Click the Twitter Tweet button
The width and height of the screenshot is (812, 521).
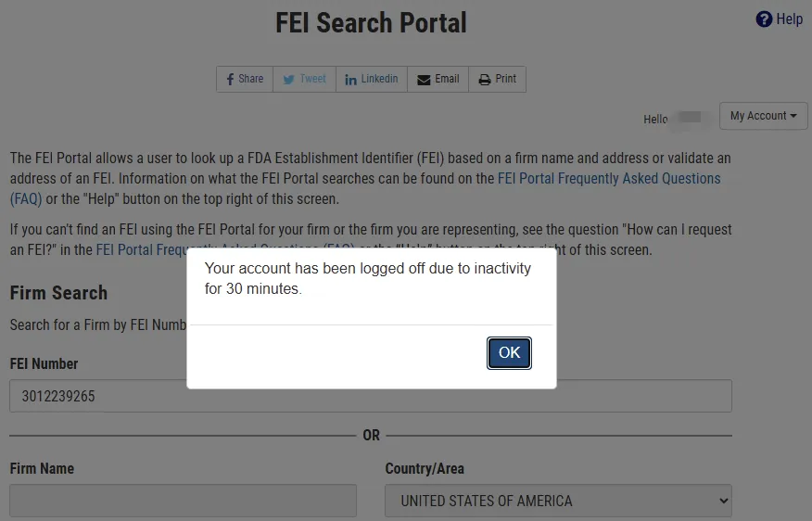tap(304, 79)
